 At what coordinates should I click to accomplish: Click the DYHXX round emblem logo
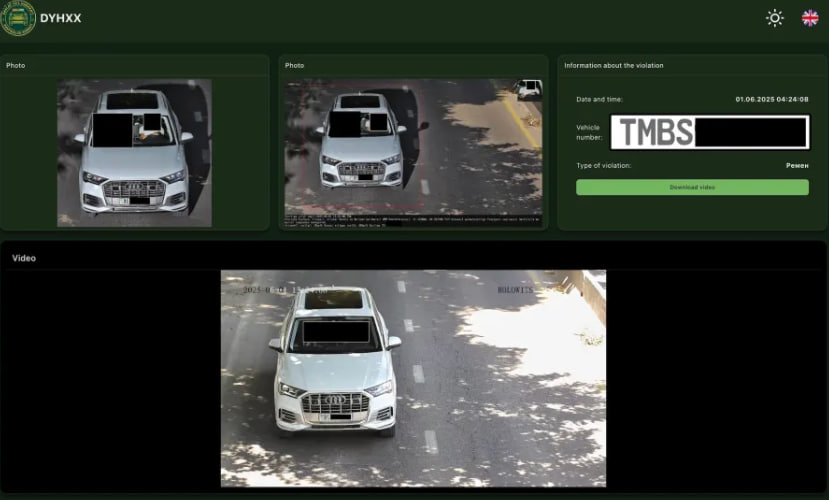point(18,18)
